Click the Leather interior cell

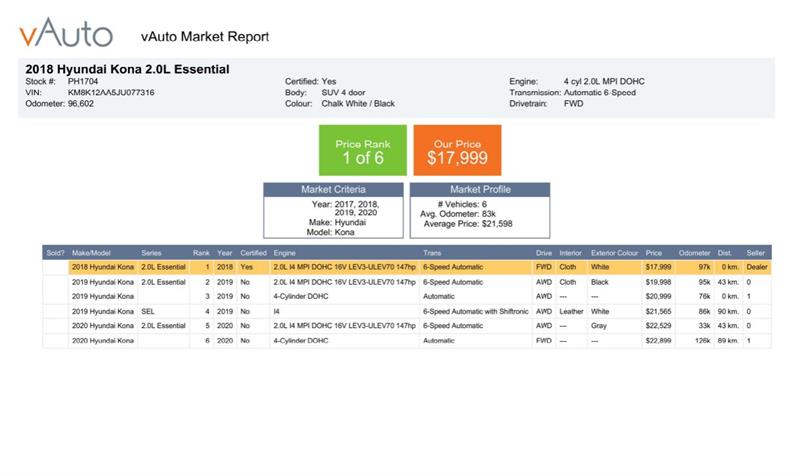(571, 312)
